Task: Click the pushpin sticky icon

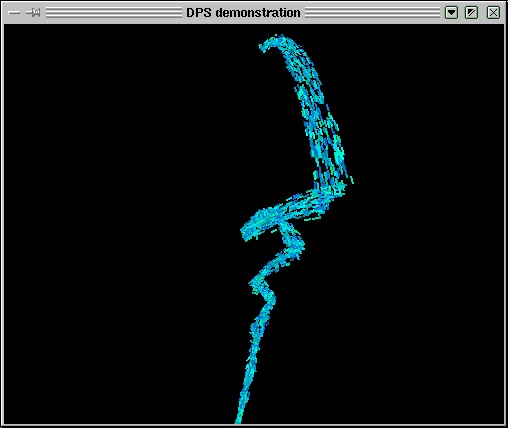Action: pyautogui.click(x=33, y=13)
